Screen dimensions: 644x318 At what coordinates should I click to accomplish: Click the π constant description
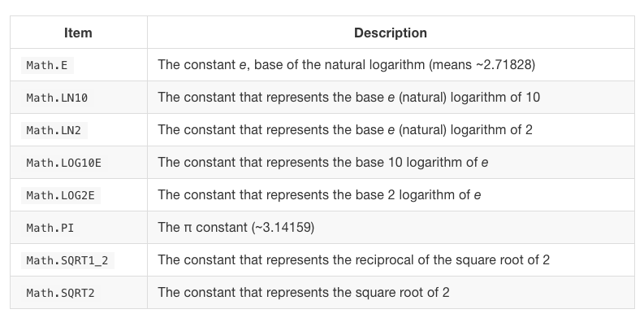click(236, 227)
